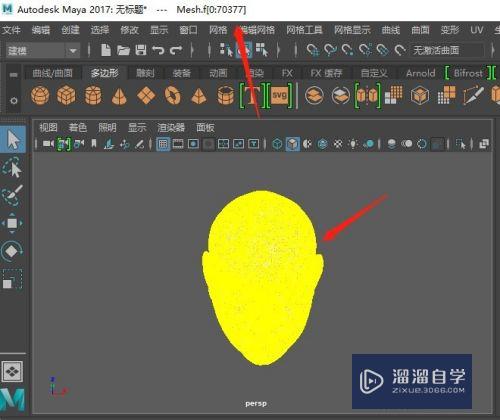The height and width of the screenshot is (420, 500).
Task: Click the polygon Type (T) tool icon
Action: (x=252, y=96)
